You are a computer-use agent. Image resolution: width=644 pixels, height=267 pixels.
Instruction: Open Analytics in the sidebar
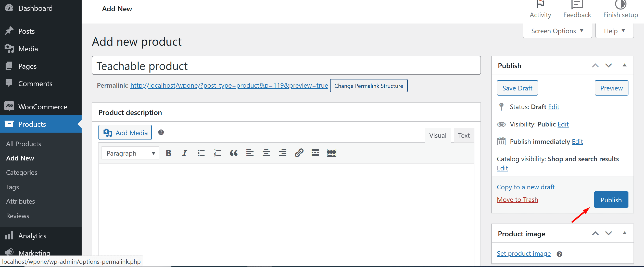pos(41,236)
